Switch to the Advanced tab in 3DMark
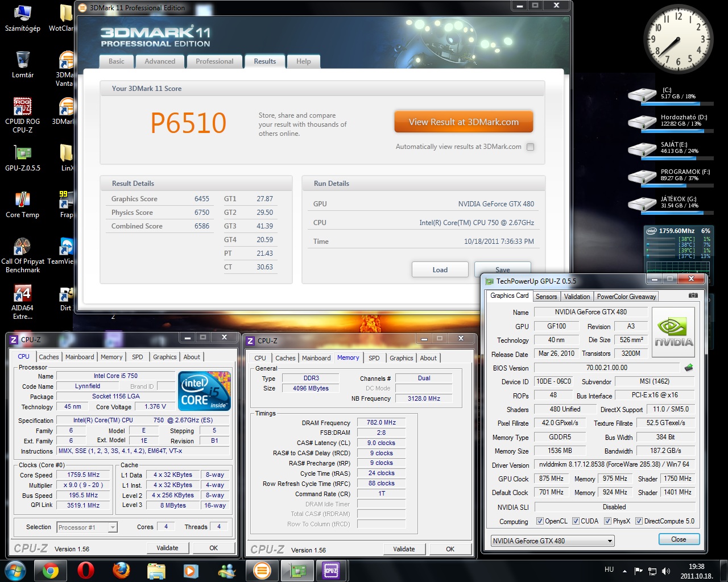Image resolution: width=728 pixels, height=582 pixels. pyautogui.click(x=160, y=61)
